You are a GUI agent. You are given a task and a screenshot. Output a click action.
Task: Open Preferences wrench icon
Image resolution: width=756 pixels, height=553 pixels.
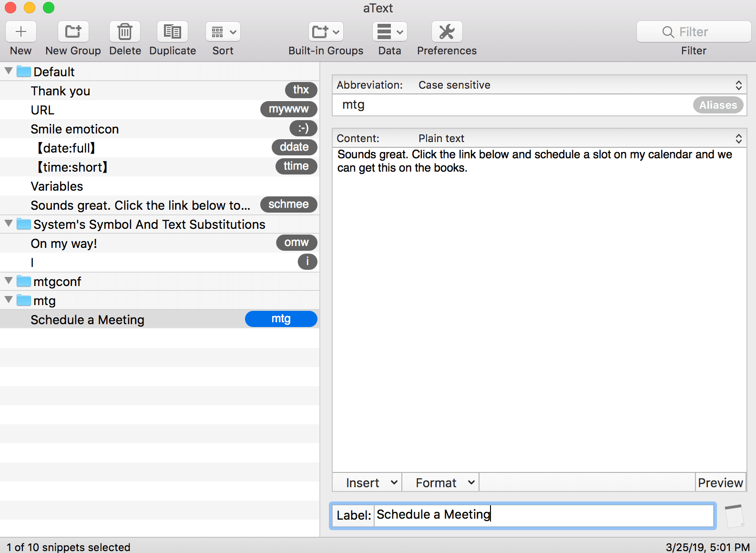click(447, 32)
